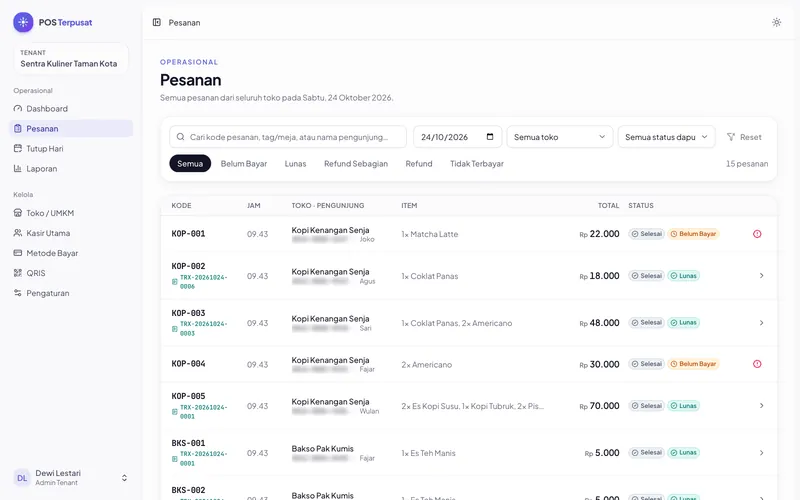Open BKS-001 details via row chevron

pos(761,453)
